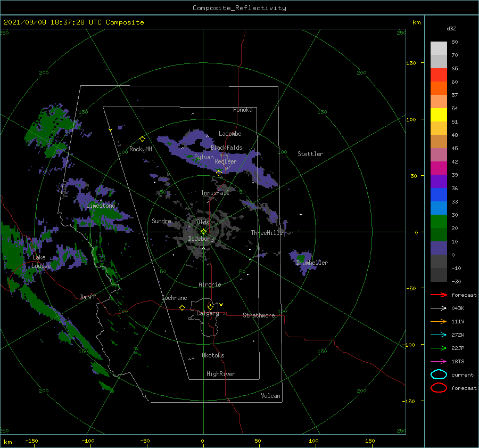479x448 pixels.
Task: Pick the blue swatch between 36 and 33 dBZ
Action: 439,195
